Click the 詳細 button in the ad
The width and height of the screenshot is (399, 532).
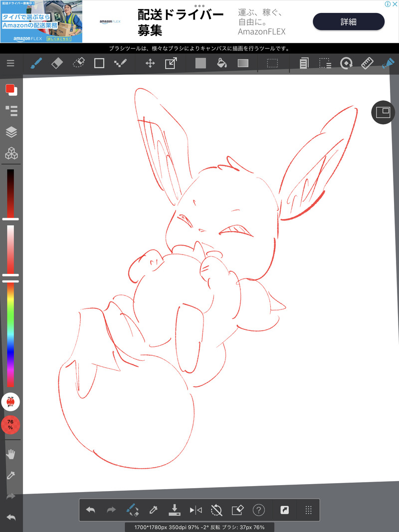coord(349,22)
